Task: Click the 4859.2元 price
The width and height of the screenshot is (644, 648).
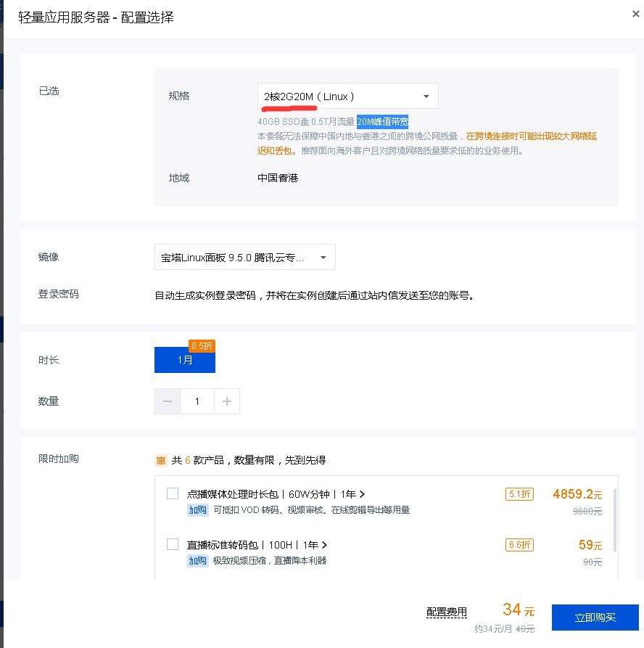Action: pyautogui.click(x=577, y=494)
